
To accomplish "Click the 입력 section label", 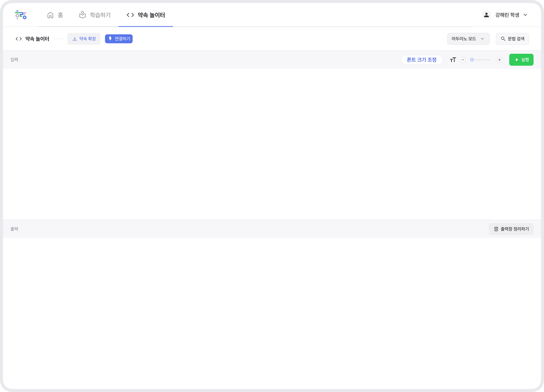I will coord(14,60).
